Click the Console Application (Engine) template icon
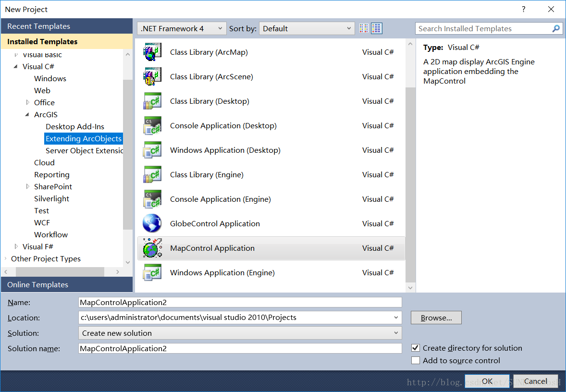 tap(152, 199)
